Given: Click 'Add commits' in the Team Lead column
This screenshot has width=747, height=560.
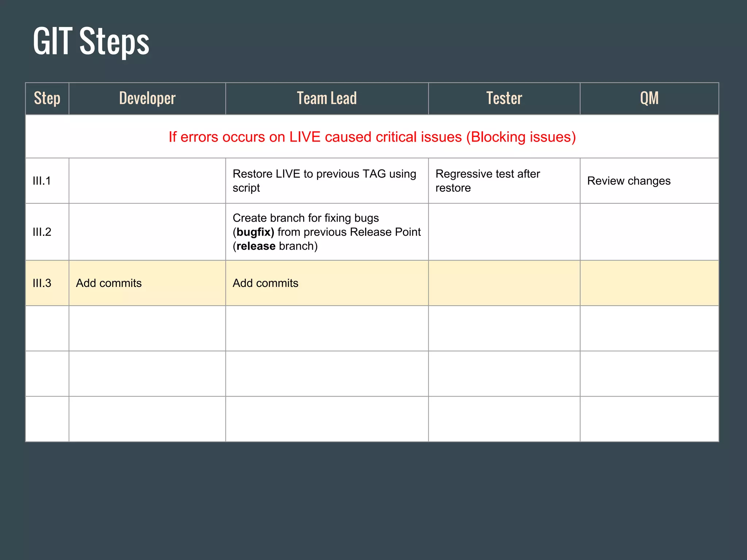Looking at the screenshot, I should 327,283.
